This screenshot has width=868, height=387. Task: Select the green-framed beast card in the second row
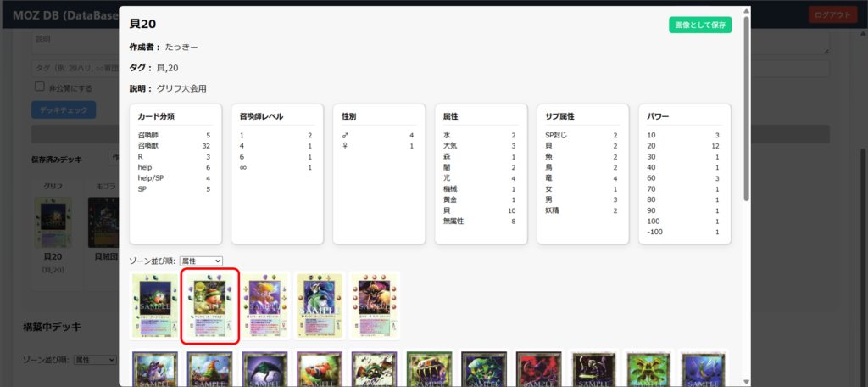pyautogui.click(x=428, y=368)
